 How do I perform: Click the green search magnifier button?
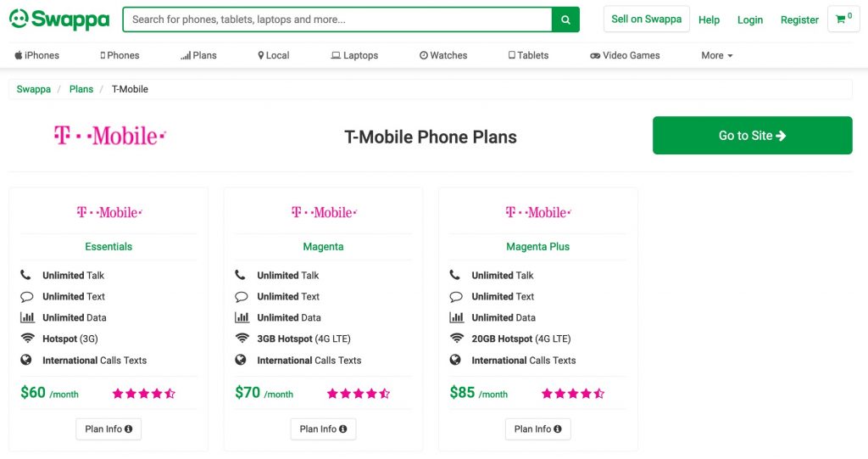(x=565, y=20)
